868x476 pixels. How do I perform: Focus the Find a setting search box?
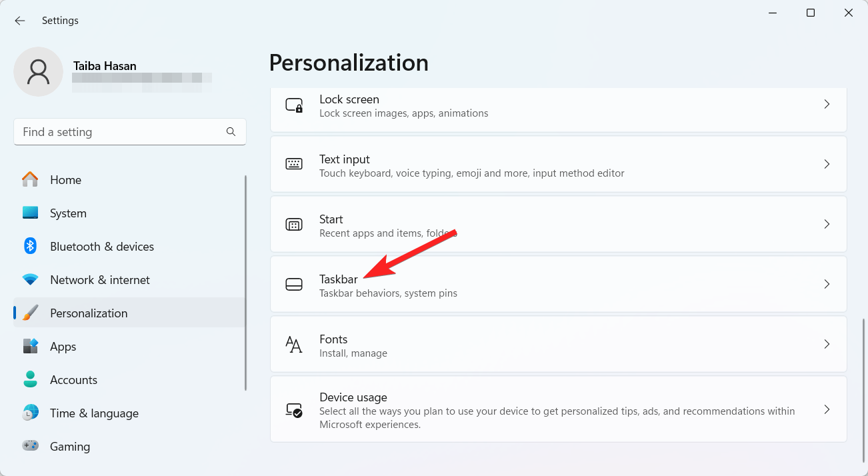coord(120,132)
